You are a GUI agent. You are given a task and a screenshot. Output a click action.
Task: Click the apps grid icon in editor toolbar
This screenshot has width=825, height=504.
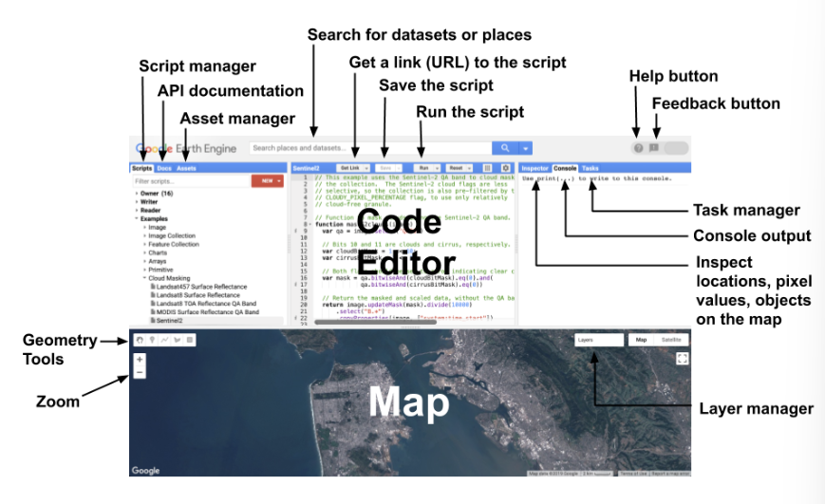(487, 168)
